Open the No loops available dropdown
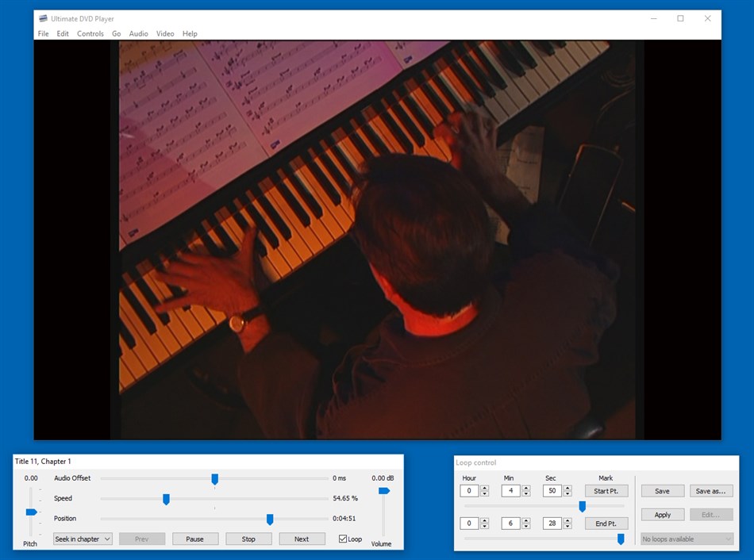 (686, 539)
